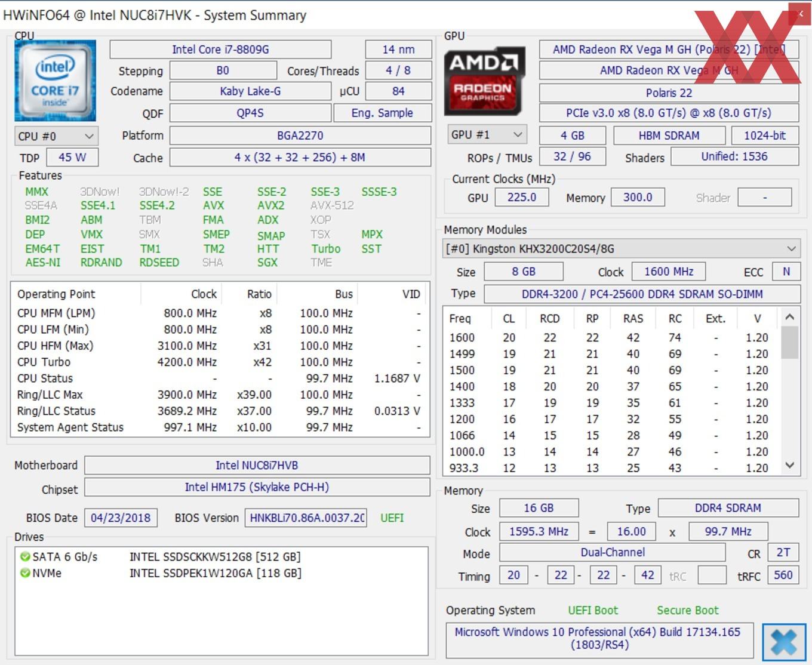812x665 pixels.
Task: Click the SATA 6 Gb/s drive status icon
Action: click(25, 556)
